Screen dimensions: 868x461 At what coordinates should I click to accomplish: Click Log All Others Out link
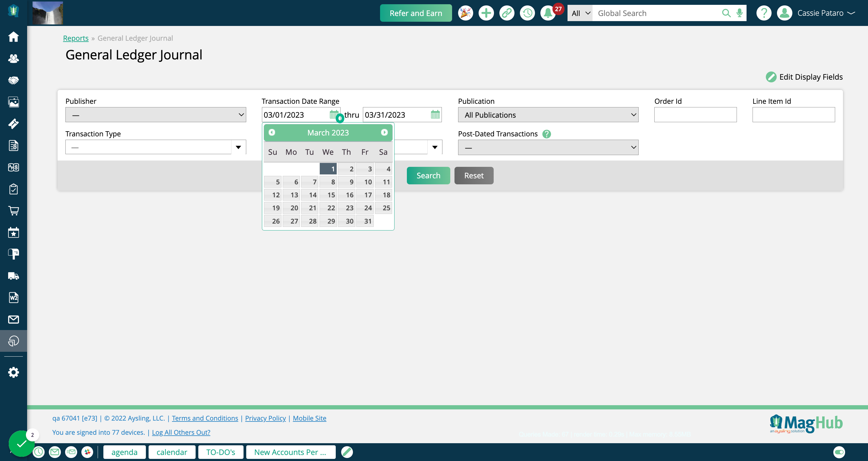coord(181,432)
